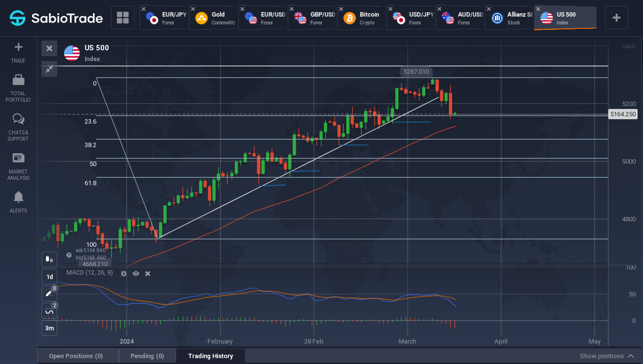Open the 3m chart range selector
The height and width of the screenshot is (364, 643).
(x=49, y=328)
